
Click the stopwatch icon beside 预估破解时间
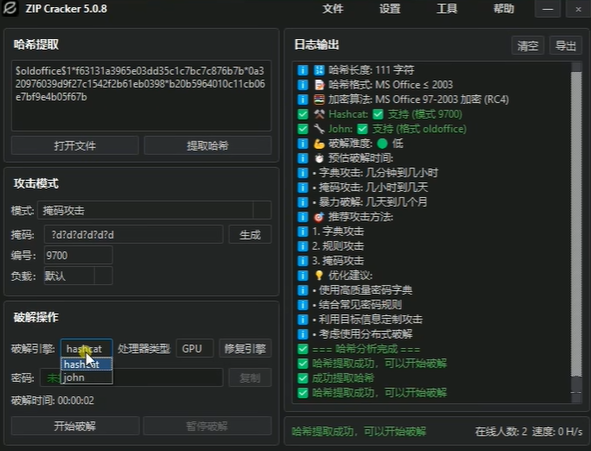click(x=319, y=158)
